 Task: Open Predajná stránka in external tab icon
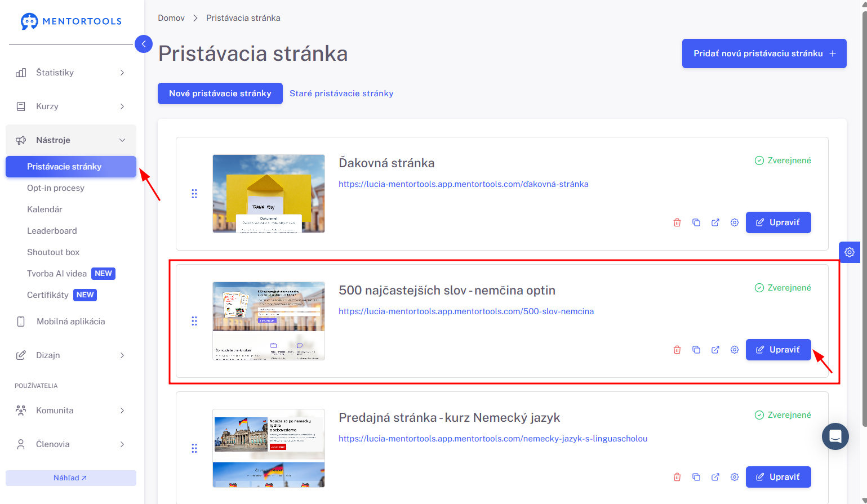(x=715, y=477)
